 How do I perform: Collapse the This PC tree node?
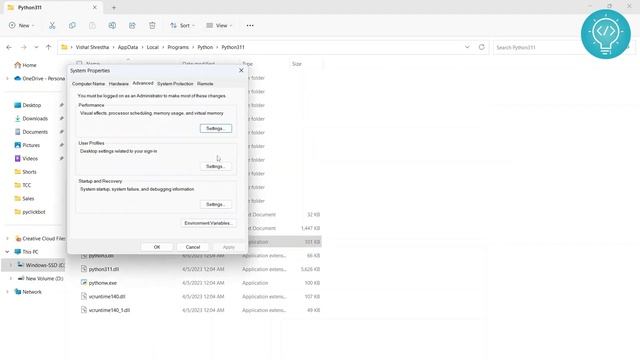[x=7, y=252]
